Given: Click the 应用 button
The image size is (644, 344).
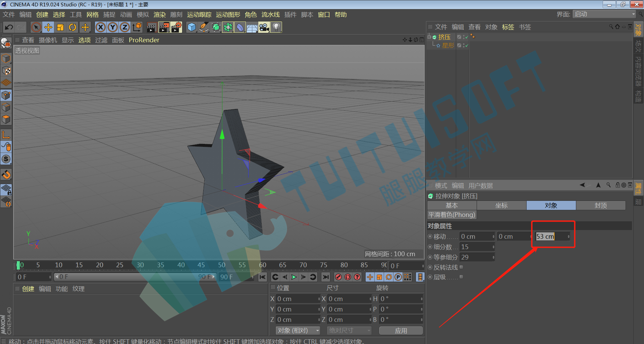Looking at the screenshot, I should point(401,331).
